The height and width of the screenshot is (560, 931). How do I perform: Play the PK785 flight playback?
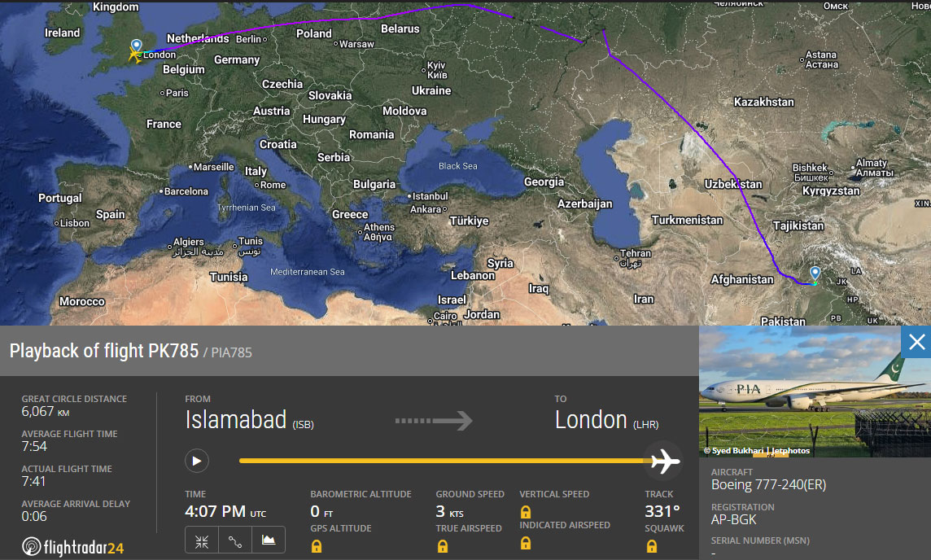(x=196, y=461)
